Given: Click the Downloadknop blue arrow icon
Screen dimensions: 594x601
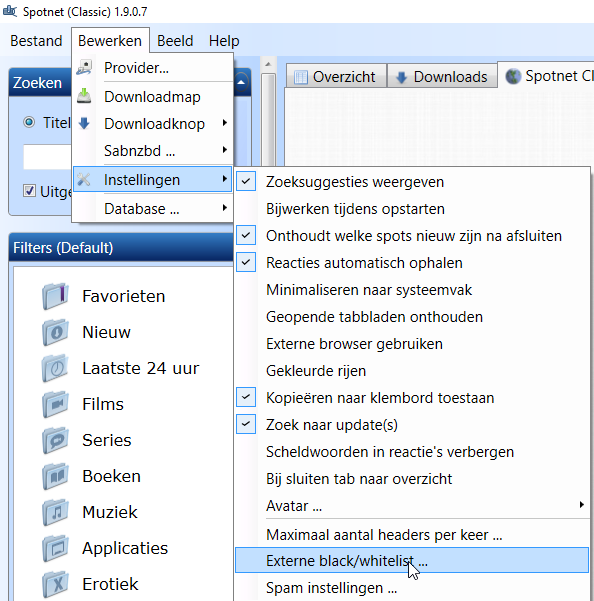Looking at the screenshot, I should pyautogui.click(x=84, y=123).
